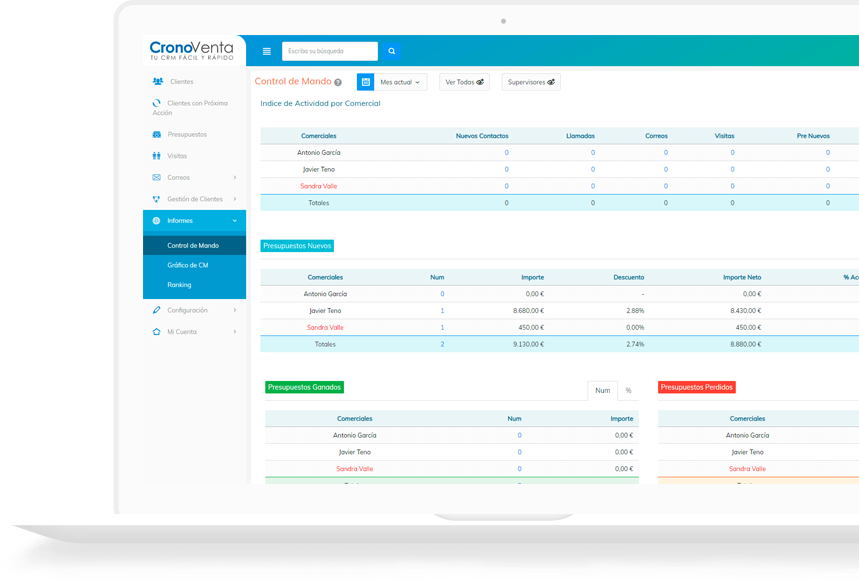Expand the Mi Cuenta chevron
859x582 pixels.
coord(235,332)
